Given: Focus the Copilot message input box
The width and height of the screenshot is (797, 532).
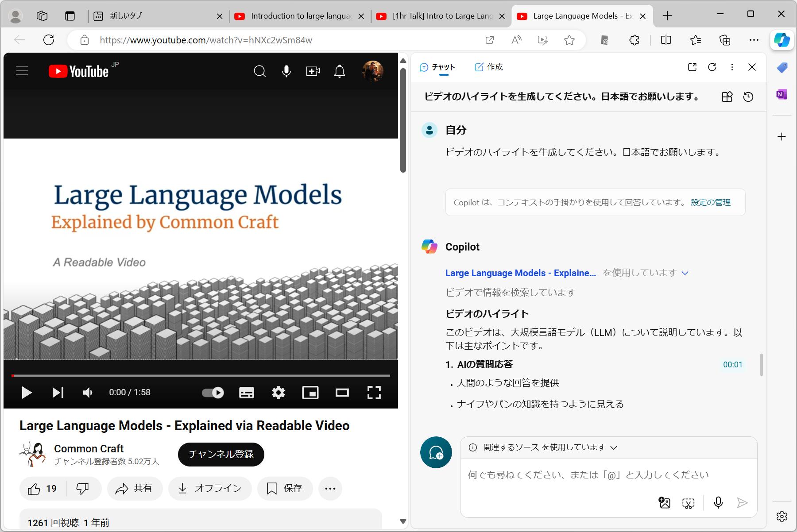Looking at the screenshot, I should coord(588,475).
